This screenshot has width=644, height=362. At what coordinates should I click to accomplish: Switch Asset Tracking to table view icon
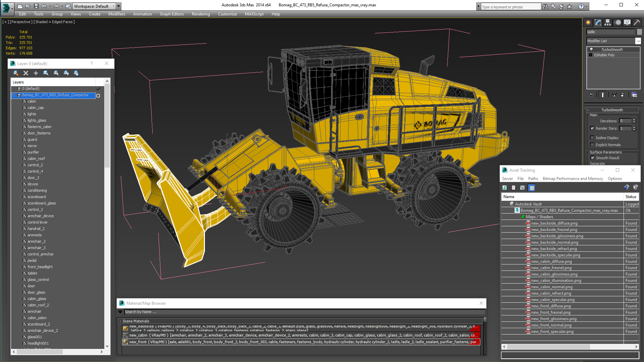click(532, 188)
